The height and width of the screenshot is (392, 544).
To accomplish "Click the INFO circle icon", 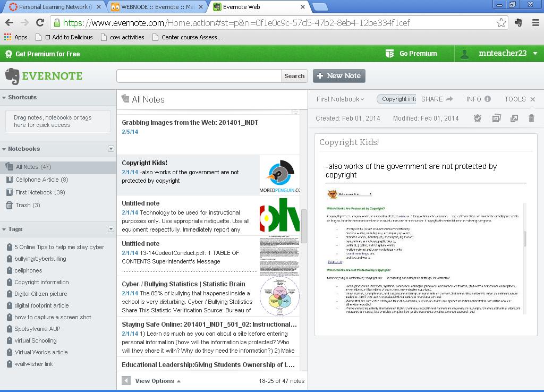I will pos(488,99).
